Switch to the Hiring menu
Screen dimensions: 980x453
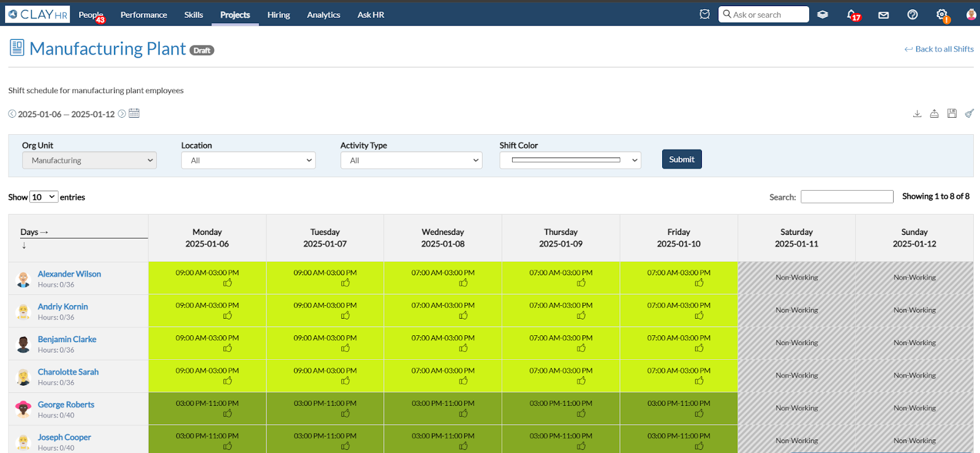279,15
